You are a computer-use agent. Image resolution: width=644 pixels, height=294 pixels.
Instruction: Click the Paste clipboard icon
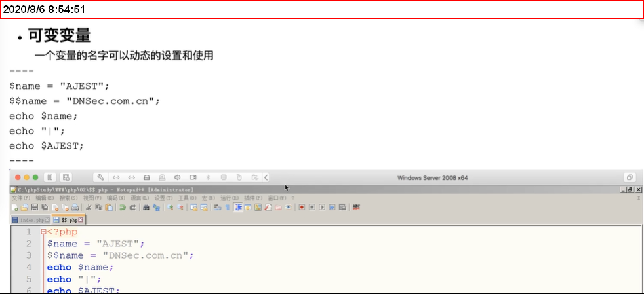(109, 208)
